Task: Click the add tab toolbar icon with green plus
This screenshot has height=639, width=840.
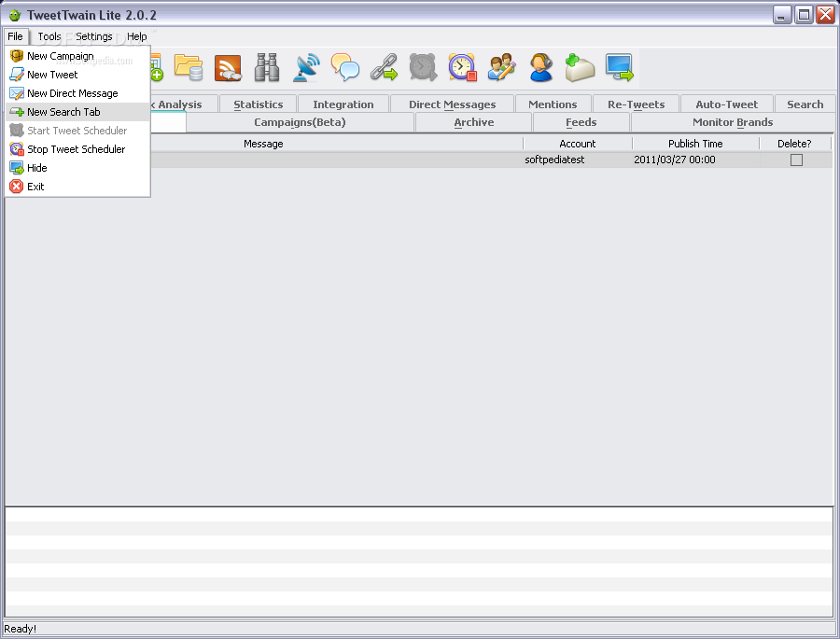Action: coord(580,67)
